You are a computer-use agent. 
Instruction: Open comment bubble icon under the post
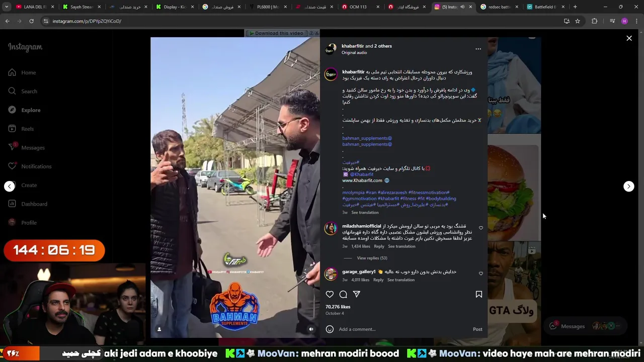[x=343, y=294]
